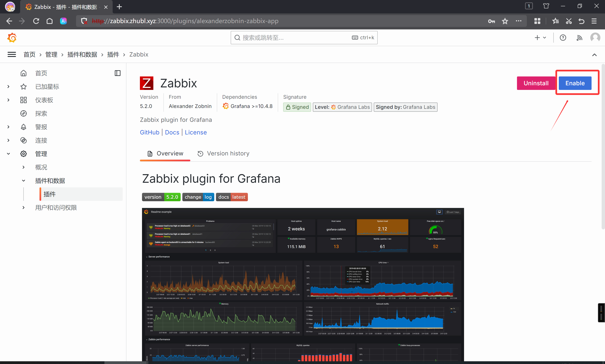Click the 插件和数据 breadcrumb
The height and width of the screenshot is (364, 605).
pyautogui.click(x=82, y=54)
